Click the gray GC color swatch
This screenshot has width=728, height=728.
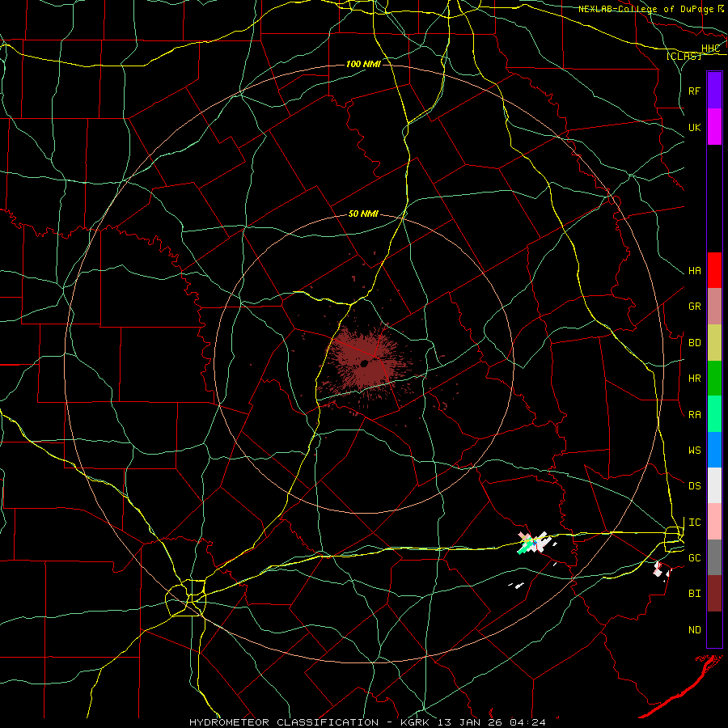[x=714, y=557]
